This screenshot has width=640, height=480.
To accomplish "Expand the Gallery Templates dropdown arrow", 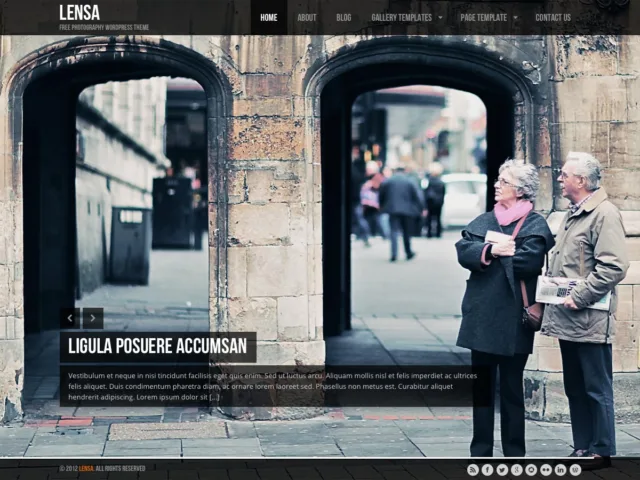I will [x=440, y=18].
